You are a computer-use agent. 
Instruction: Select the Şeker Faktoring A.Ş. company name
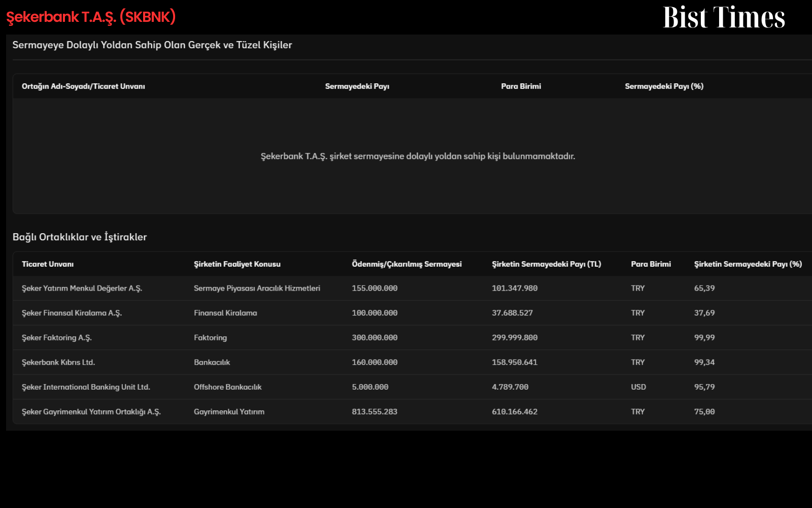coord(57,338)
